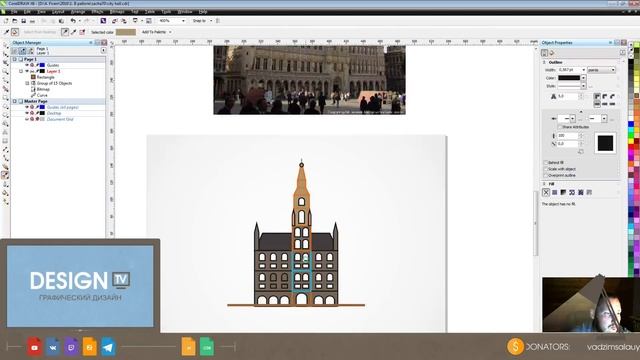Collapse the Master Page tree node
640x360 pixels.
coord(15,101)
